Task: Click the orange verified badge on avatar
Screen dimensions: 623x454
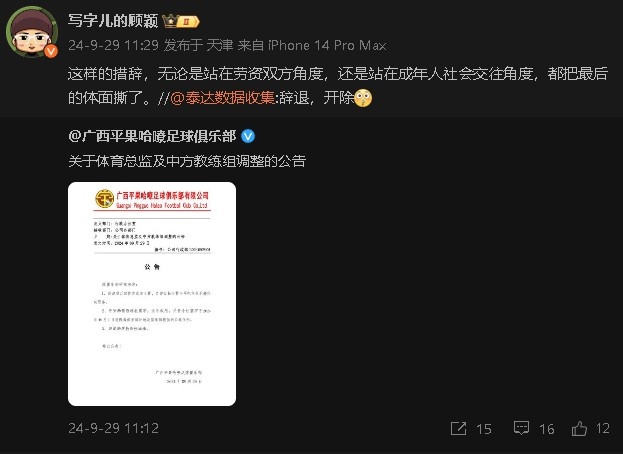Action: coord(51,51)
